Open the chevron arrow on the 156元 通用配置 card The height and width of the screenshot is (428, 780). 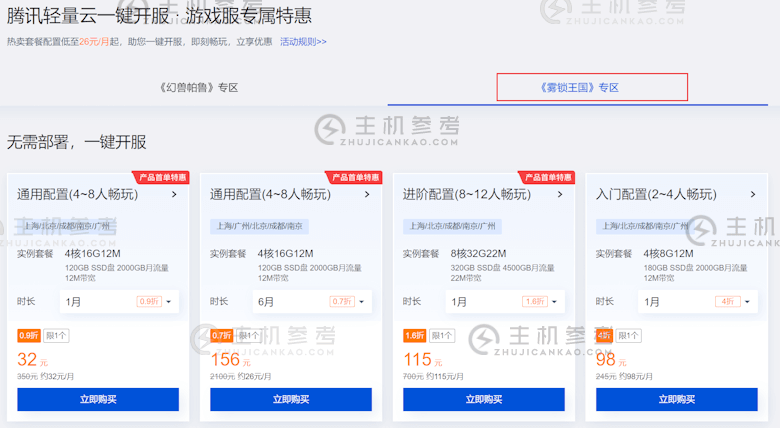[x=367, y=195]
